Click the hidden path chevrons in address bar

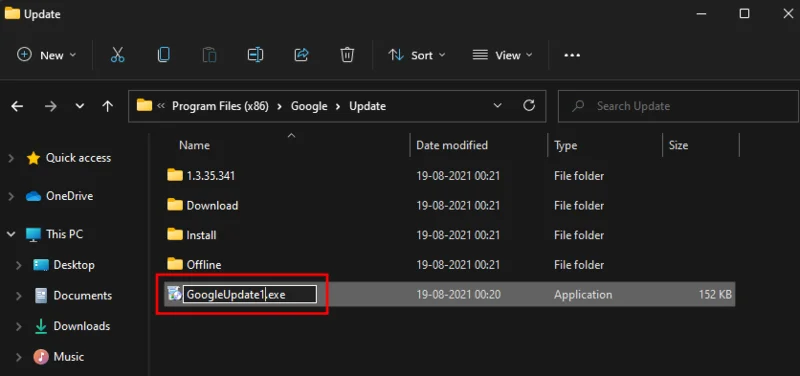click(x=161, y=106)
